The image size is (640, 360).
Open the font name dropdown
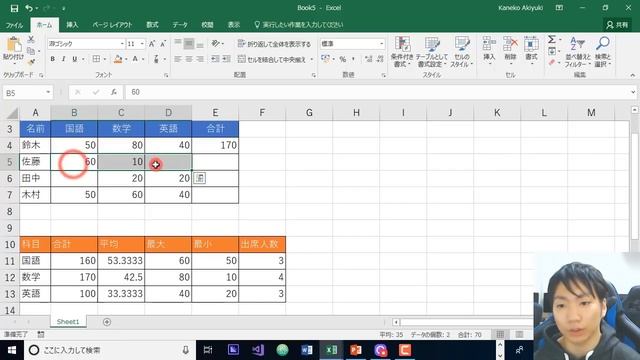click(122, 44)
